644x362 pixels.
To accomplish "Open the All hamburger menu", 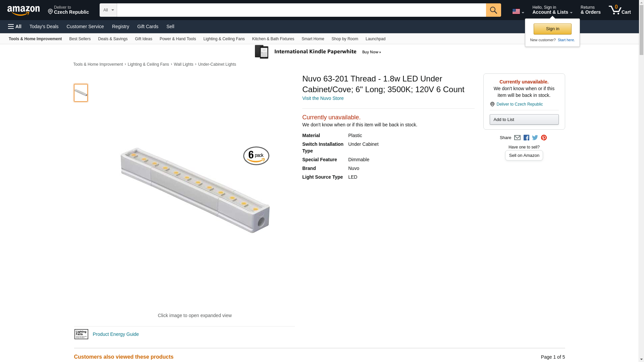I will [x=15, y=26].
